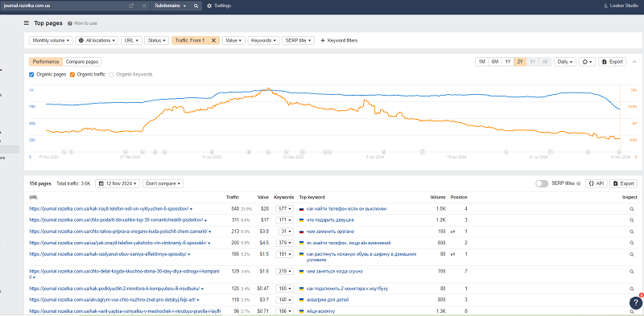This screenshot has width=644, height=316.
Task: Inspect the podklyuchit-2-monitora row
Action: click(632, 289)
